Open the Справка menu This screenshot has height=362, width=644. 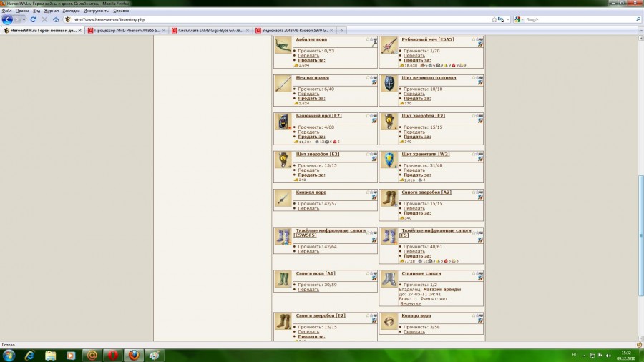(121, 11)
